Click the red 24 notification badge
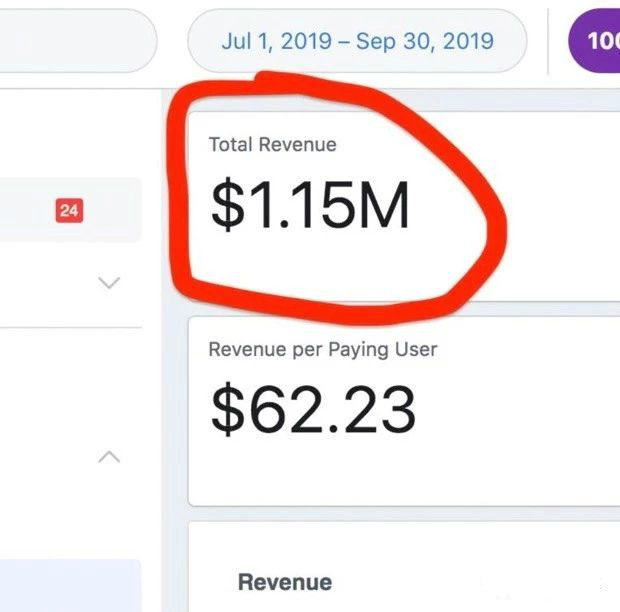This screenshot has height=612, width=620. coord(70,210)
